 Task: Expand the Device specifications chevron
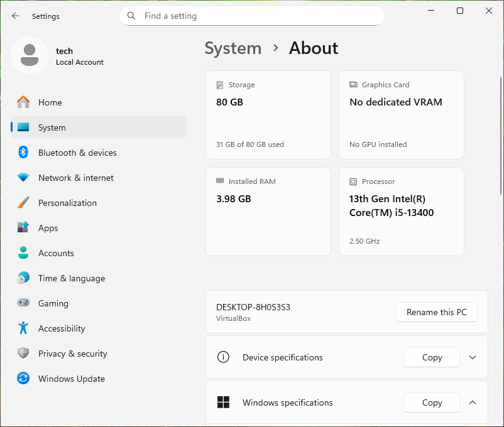pyautogui.click(x=473, y=357)
